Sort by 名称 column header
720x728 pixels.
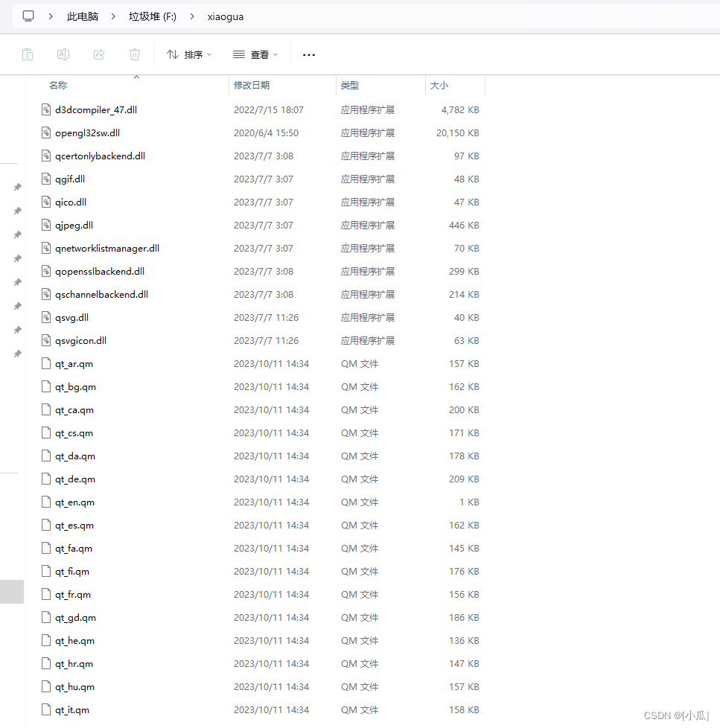coord(58,86)
